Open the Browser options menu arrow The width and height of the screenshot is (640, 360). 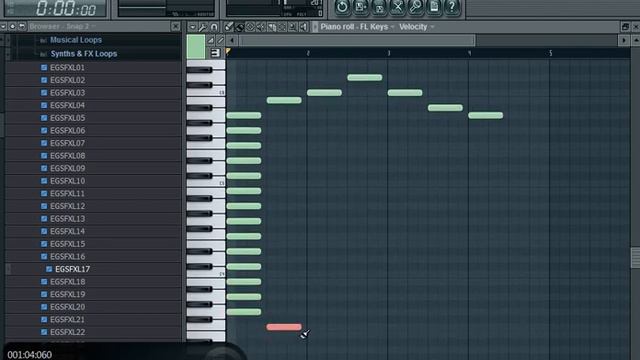click(x=3, y=27)
